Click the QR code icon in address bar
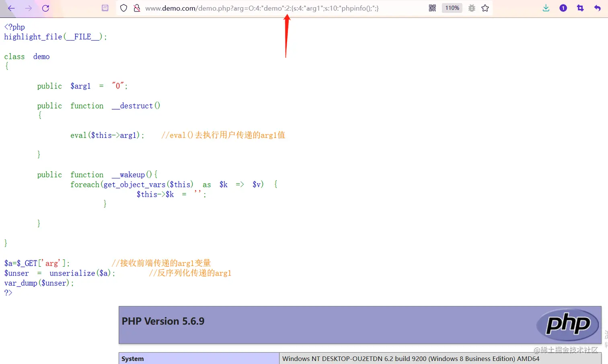 [432, 8]
